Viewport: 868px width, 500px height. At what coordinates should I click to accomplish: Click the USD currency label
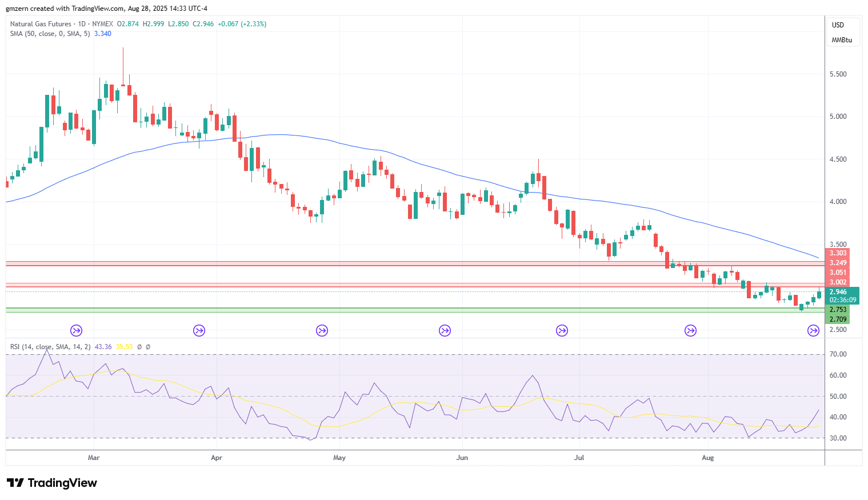(838, 25)
